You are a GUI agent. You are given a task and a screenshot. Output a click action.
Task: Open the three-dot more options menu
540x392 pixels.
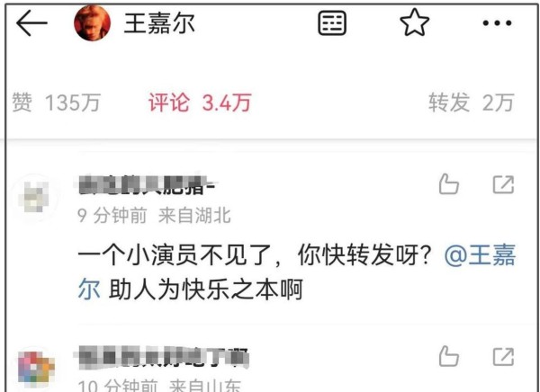coord(497,23)
